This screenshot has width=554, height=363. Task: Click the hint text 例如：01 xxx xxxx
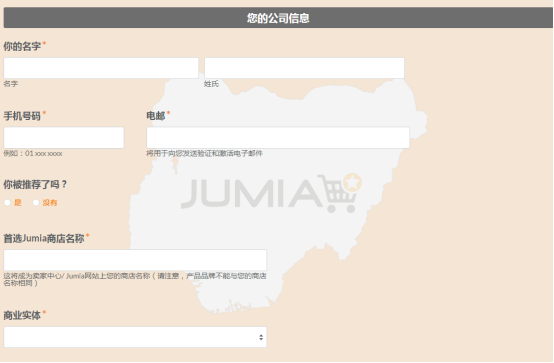point(33,153)
